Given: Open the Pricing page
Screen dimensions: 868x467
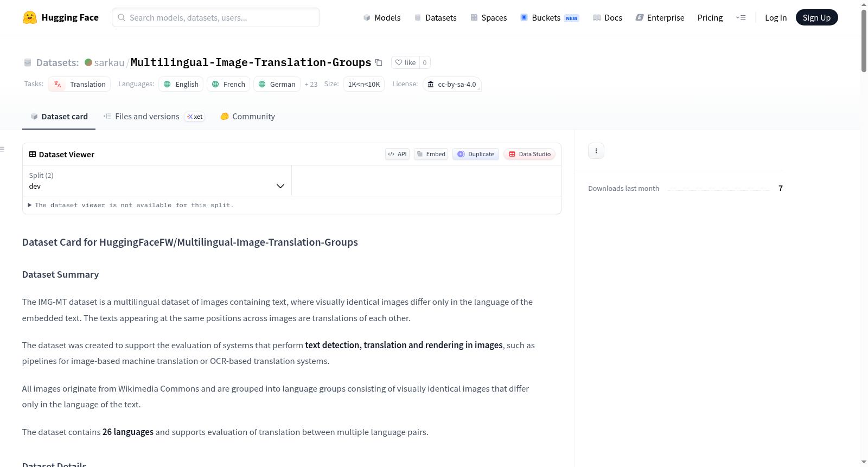Looking at the screenshot, I should tap(710, 17).
